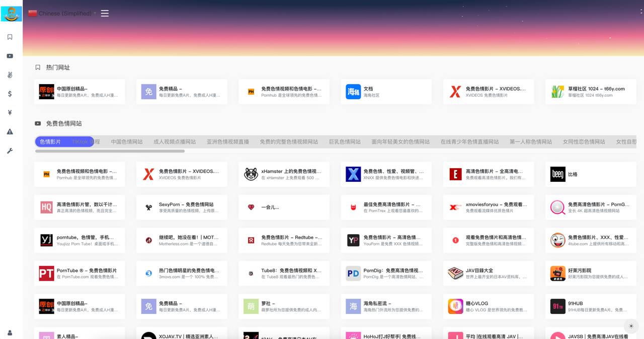Screen dimensions: 644x339
Task: Click the 免费色情网站 section heading
Action: click(64, 123)
